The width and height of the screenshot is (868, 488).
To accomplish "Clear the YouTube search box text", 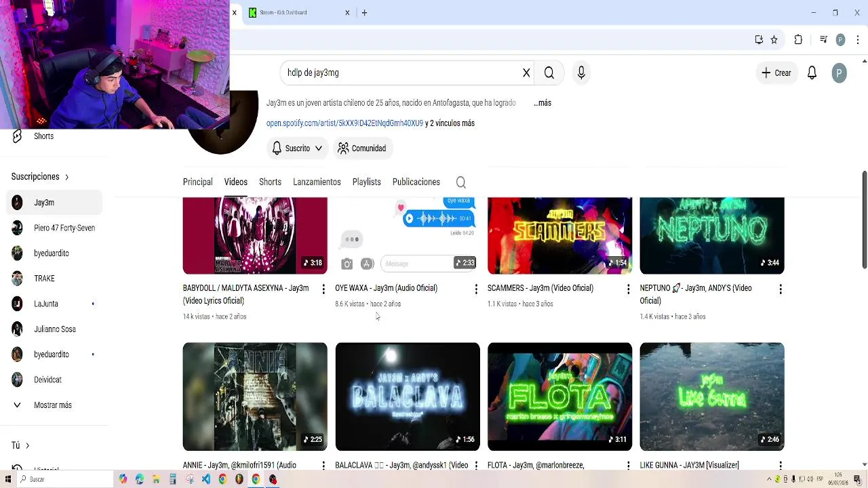I will click(526, 73).
